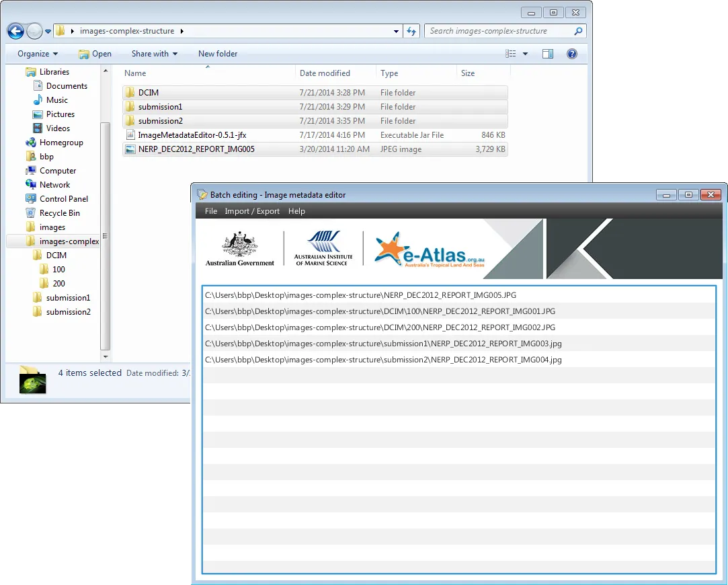Open the Help menu in metadata editor
Viewport: 728px width, 585px height.
coord(296,211)
